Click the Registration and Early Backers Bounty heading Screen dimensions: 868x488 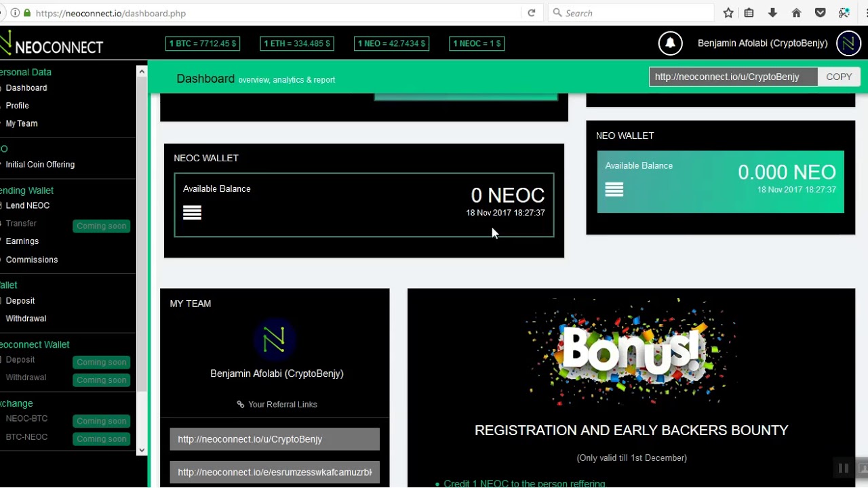click(x=631, y=430)
